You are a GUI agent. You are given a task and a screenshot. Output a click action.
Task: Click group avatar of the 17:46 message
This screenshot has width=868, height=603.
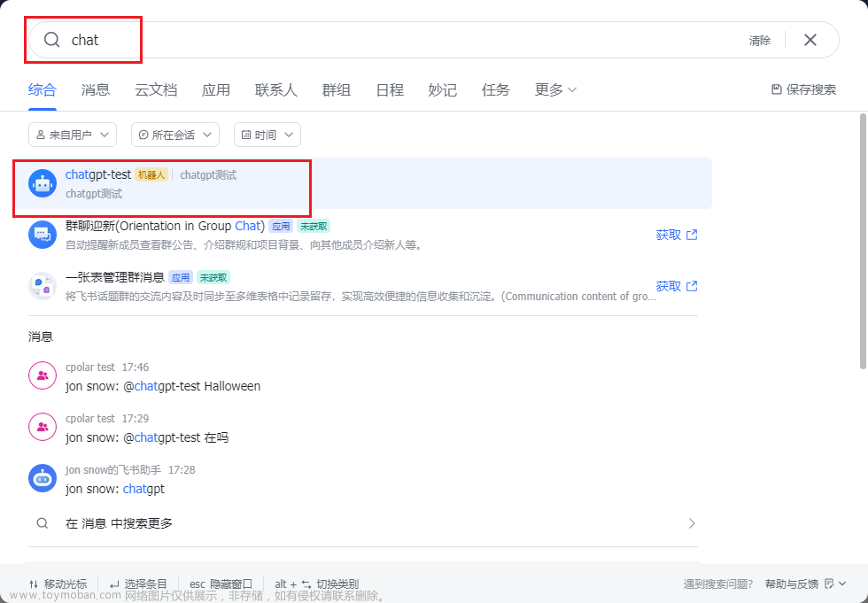click(43, 375)
